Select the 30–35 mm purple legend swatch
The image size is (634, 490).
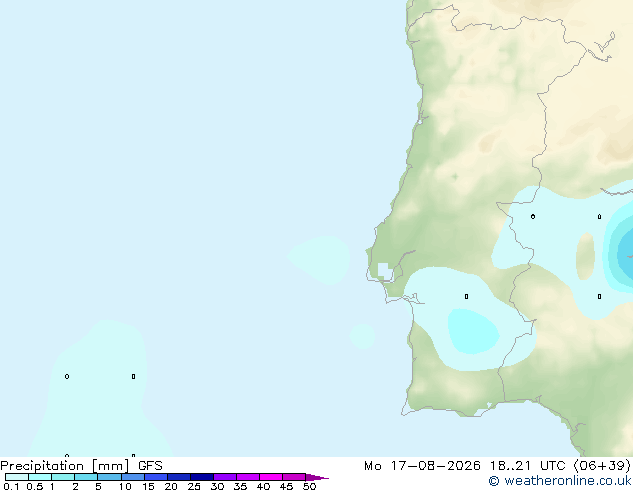[225, 477]
